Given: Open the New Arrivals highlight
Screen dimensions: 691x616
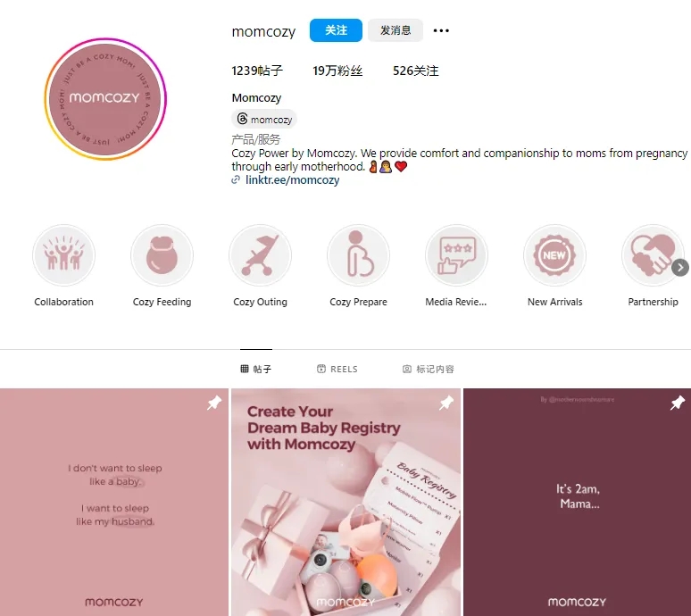Looking at the screenshot, I should (x=554, y=255).
